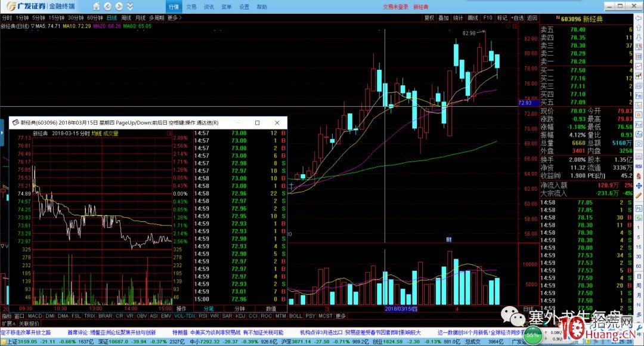Switch popup to 数值 tab

click(271, 308)
